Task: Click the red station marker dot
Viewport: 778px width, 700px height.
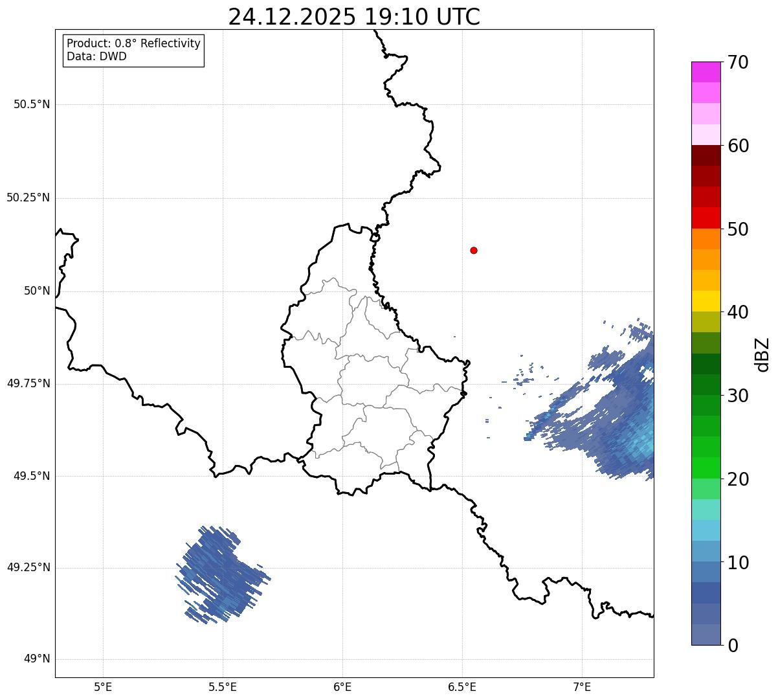Action: 474,250
